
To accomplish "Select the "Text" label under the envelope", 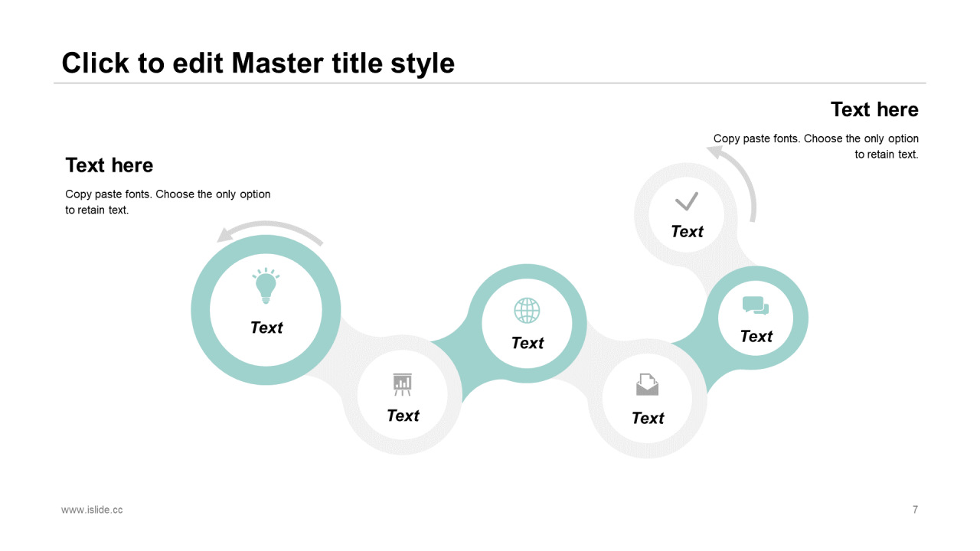I will pyautogui.click(x=648, y=418).
